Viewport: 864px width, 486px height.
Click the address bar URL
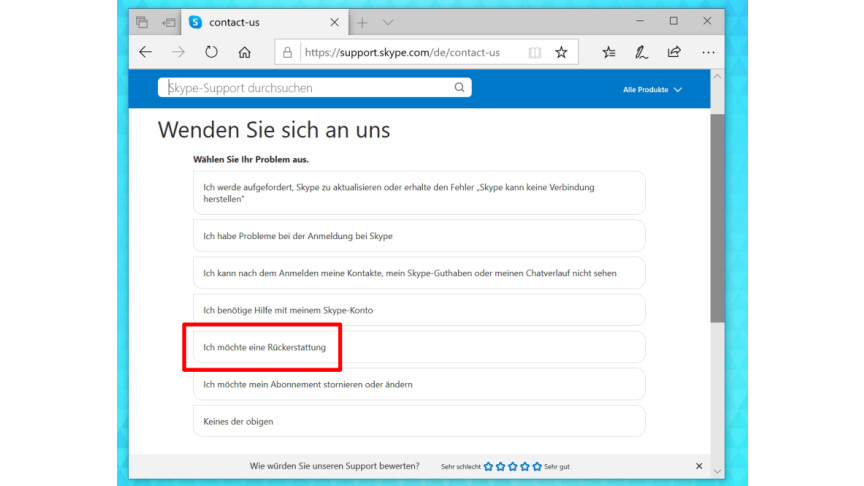tap(402, 52)
